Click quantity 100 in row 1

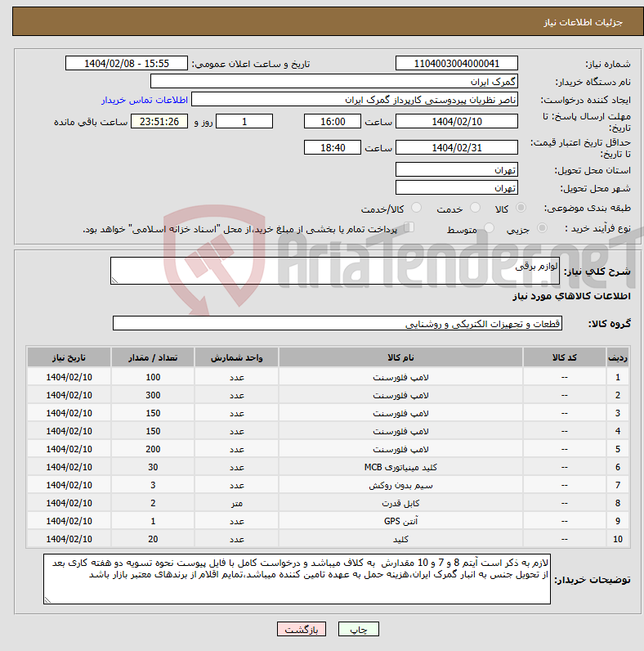(x=153, y=377)
